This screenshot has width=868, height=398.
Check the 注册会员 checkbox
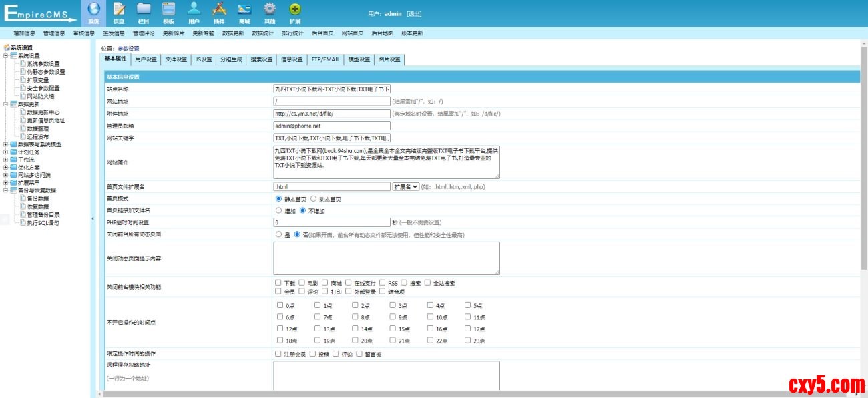click(x=278, y=353)
